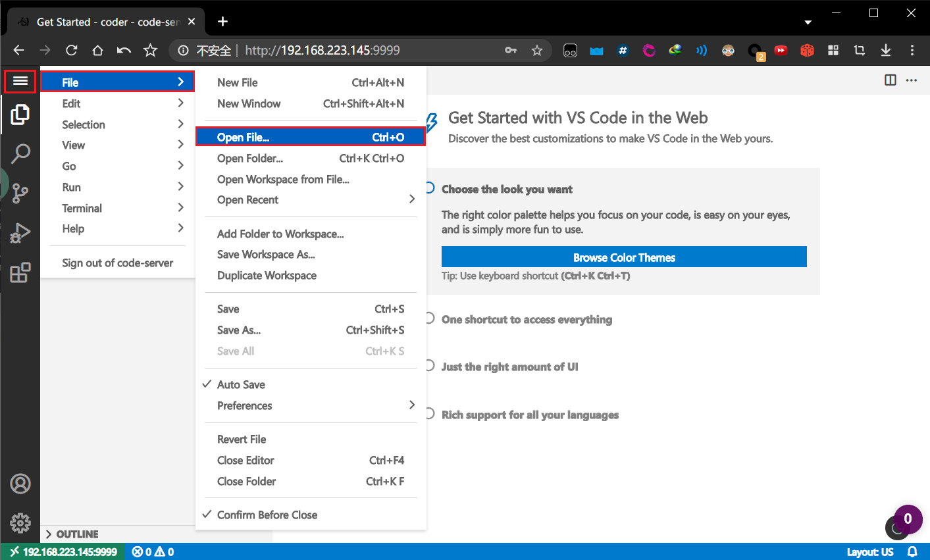This screenshot has height=560, width=930.
Task: Select One shortcut to access everything step
Action: (527, 320)
